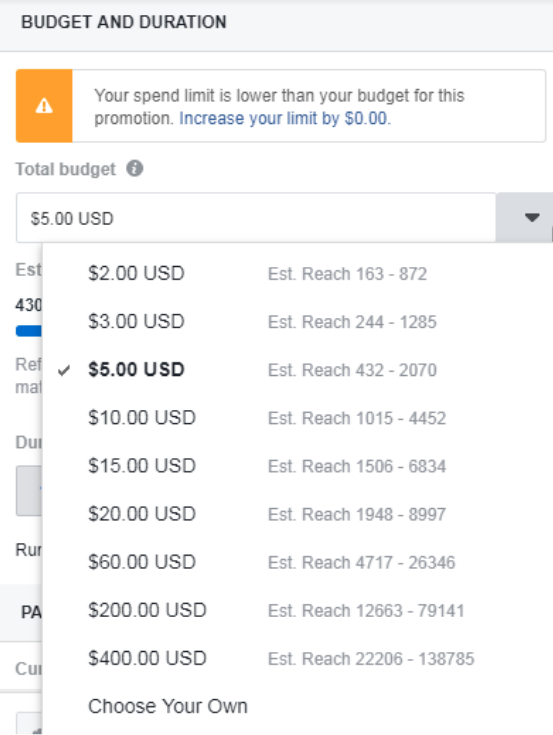The width and height of the screenshot is (553, 735).
Task: Pick the $10.00 USD budget option
Action: [x=297, y=418]
